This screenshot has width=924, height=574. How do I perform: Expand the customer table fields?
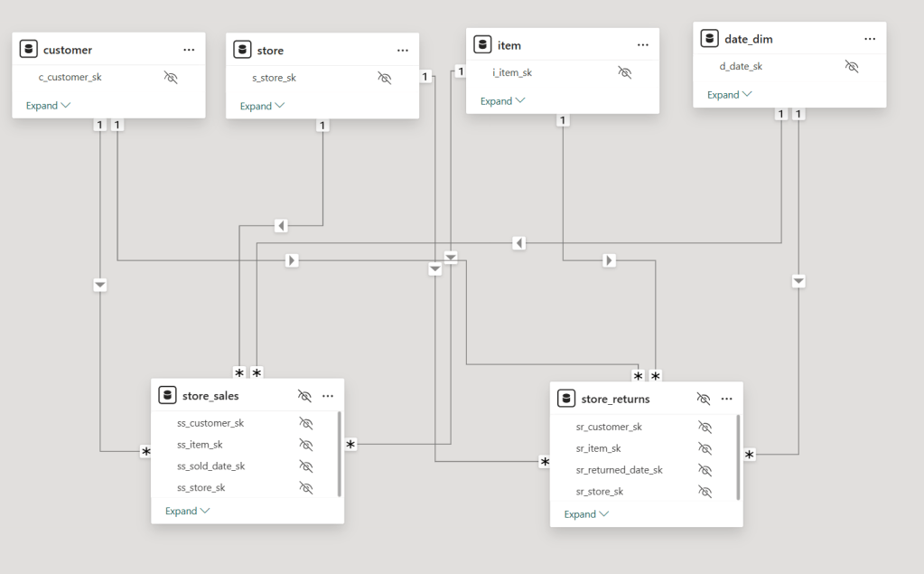[x=48, y=106]
